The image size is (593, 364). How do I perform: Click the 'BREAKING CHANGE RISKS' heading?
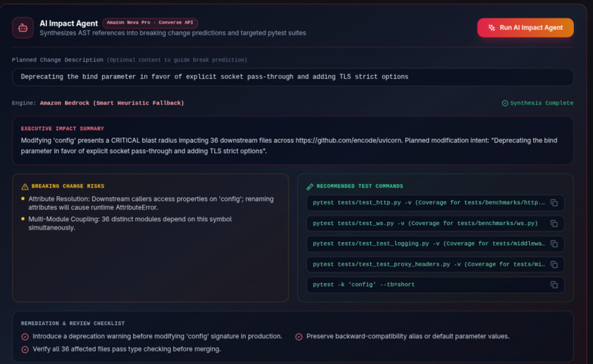68,186
